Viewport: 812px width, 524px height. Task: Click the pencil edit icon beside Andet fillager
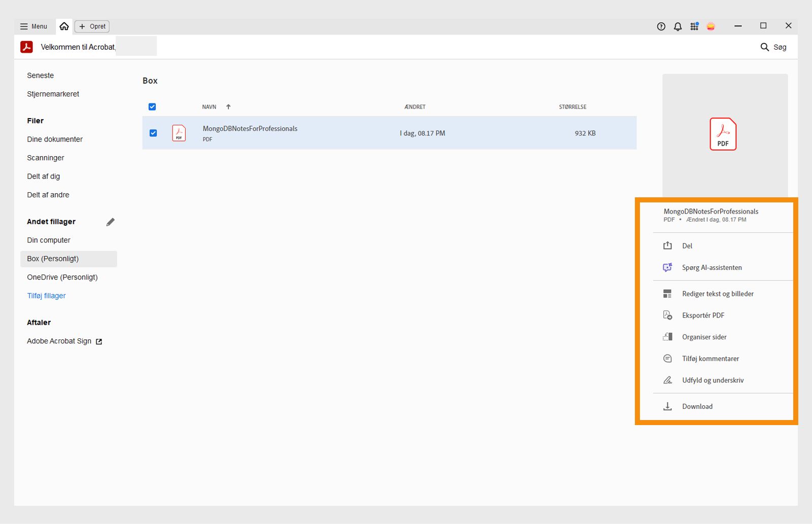point(110,222)
